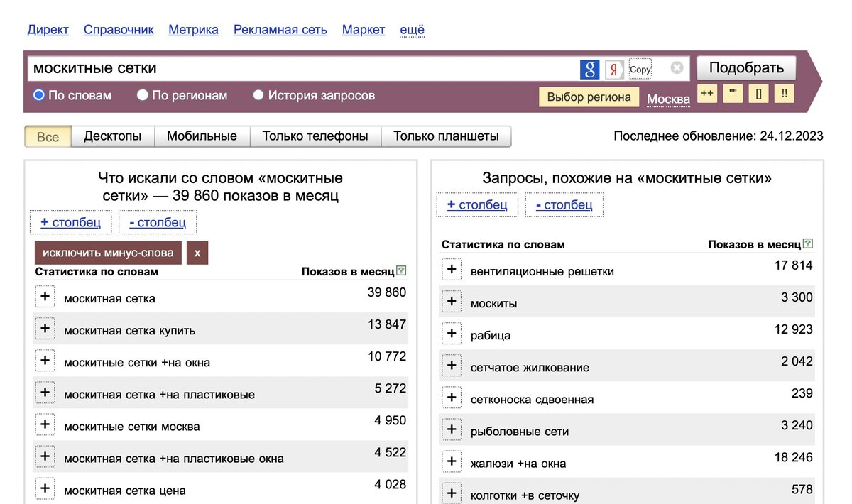Click the Выбор региона button
Viewport: 852px width, 504px height.
(x=589, y=97)
